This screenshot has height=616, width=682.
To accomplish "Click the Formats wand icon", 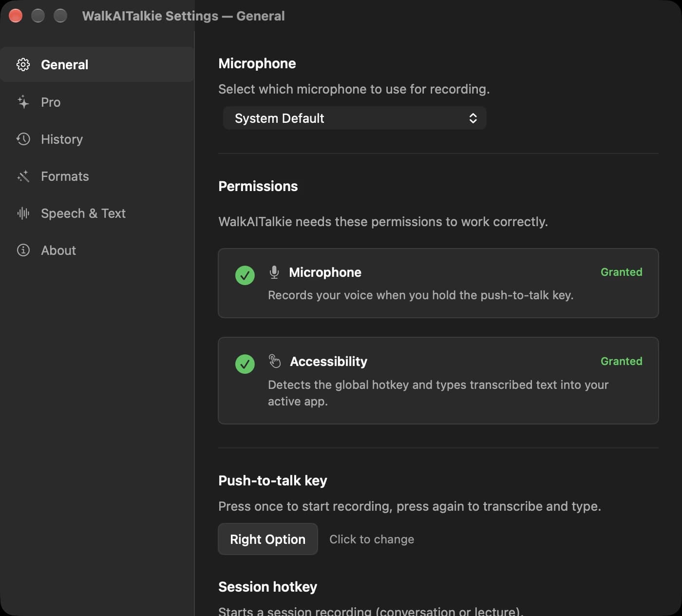I will (23, 176).
